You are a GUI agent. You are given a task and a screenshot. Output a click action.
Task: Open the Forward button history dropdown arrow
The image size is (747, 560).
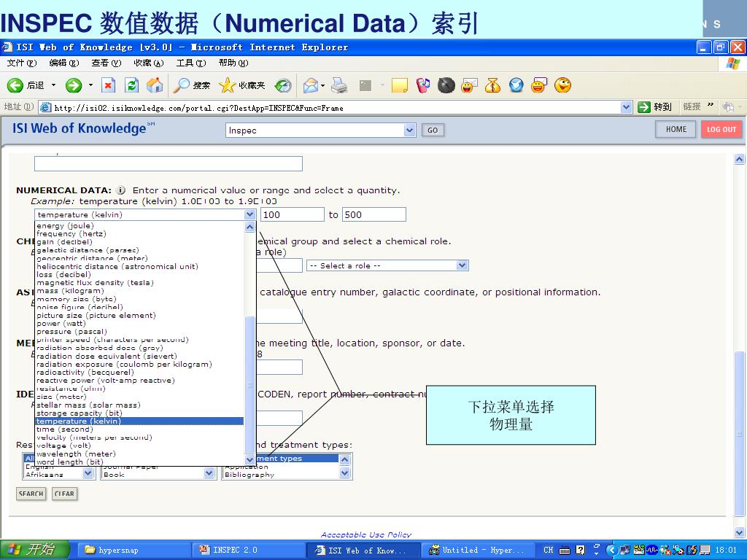[x=90, y=86]
